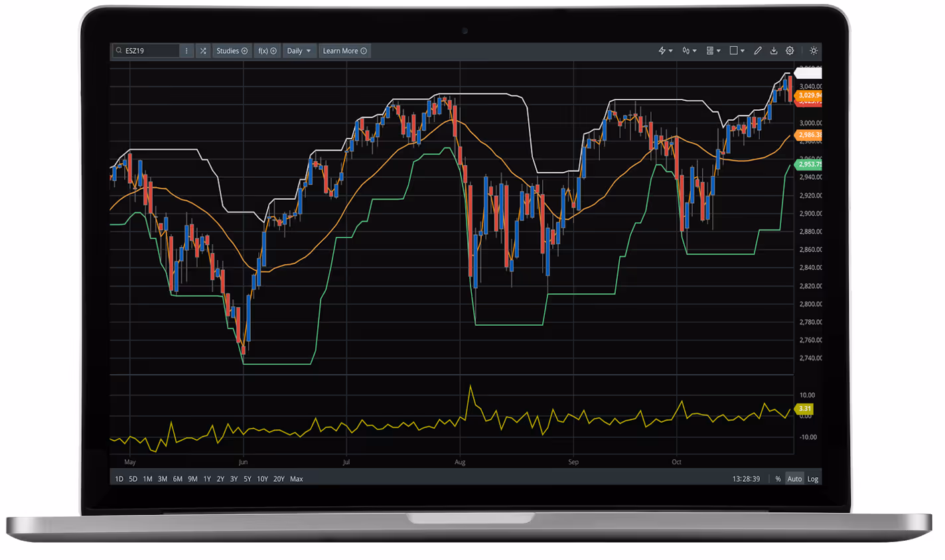Click the 3,000.00 price axis label
This screenshot has width=945, height=560.
[810, 123]
